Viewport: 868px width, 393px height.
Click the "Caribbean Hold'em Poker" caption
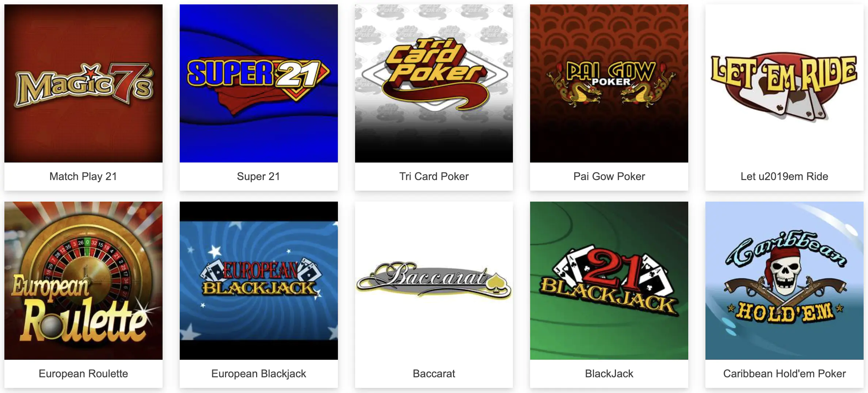[784, 374]
